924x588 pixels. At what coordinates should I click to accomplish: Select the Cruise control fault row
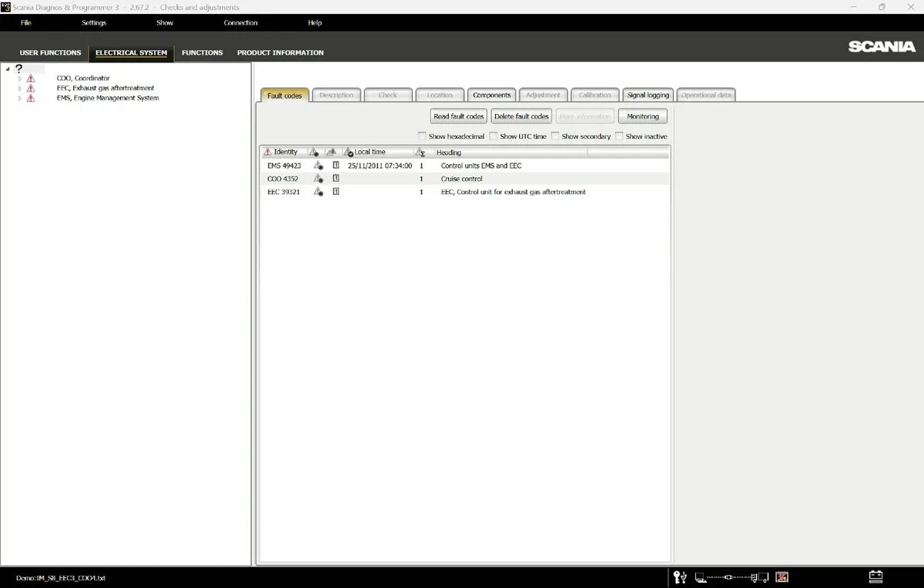[x=462, y=178]
